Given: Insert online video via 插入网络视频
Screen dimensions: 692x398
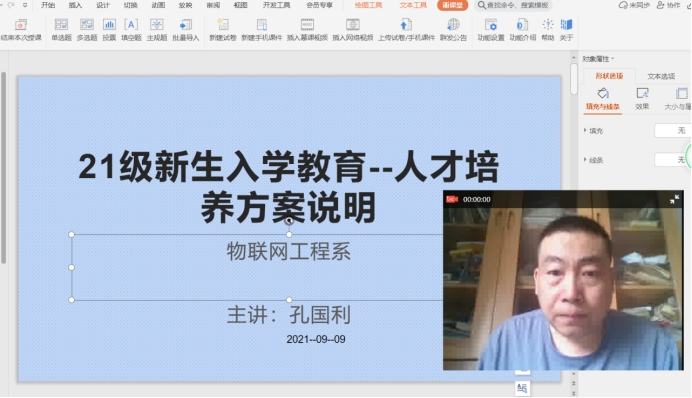Looking at the screenshot, I should click(353, 30).
